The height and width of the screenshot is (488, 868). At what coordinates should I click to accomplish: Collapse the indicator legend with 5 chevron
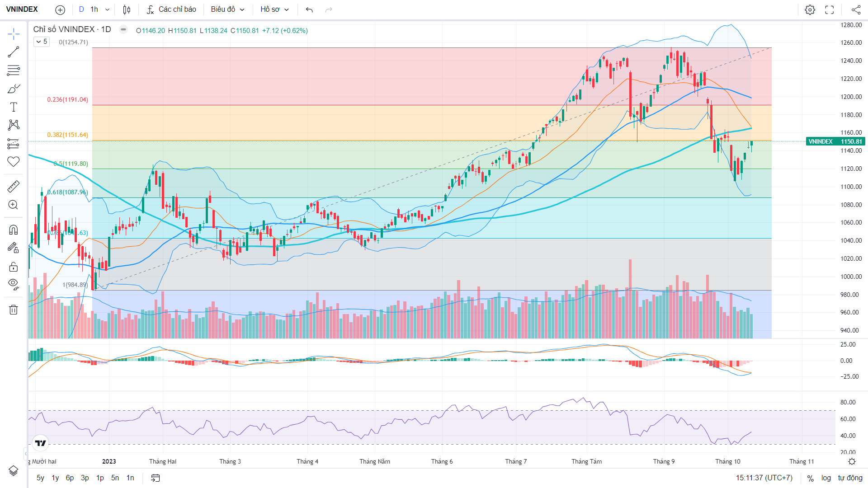point(42,42)
